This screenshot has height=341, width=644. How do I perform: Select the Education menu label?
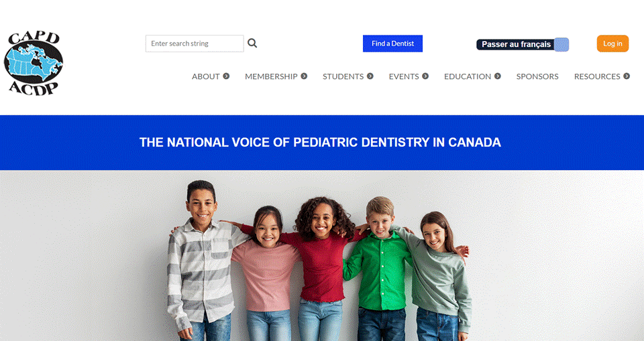(x=468, y=76)
